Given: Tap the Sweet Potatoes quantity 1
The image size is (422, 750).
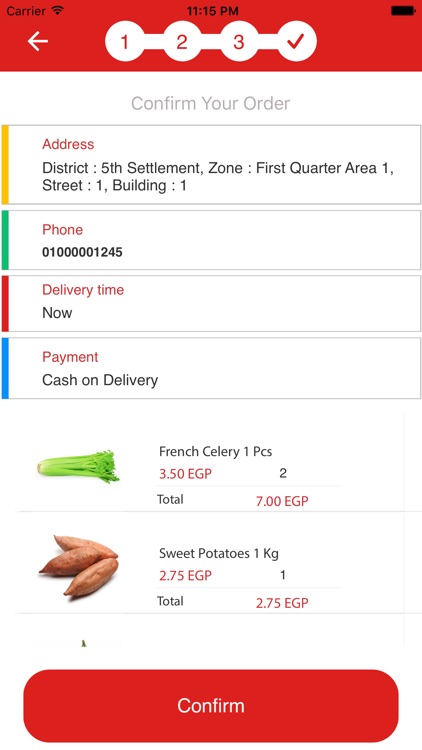Looking at the screenshot, I should click(283, 574).
